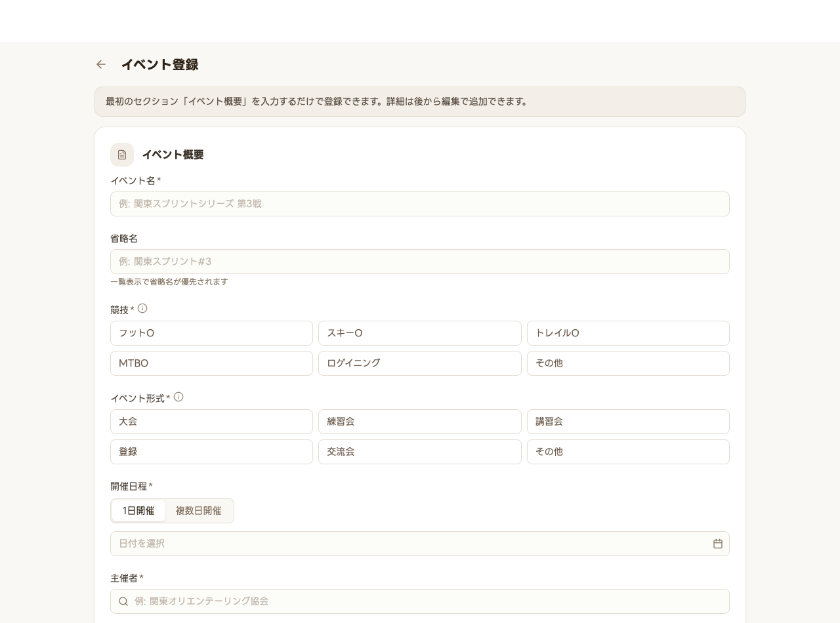Switch to 複数日開催 scheduling
Viewport: 840px width, 623px height.
click(x=199, y=510)
